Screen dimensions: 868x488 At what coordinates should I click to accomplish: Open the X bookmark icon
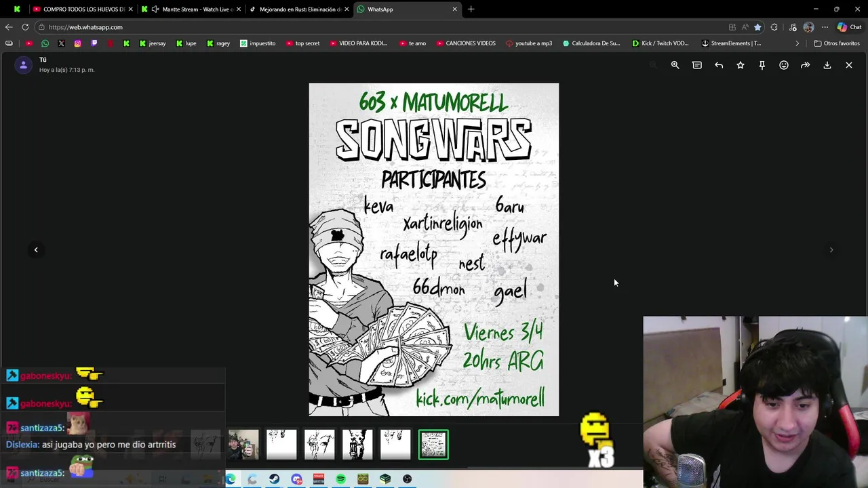point(61,43)
